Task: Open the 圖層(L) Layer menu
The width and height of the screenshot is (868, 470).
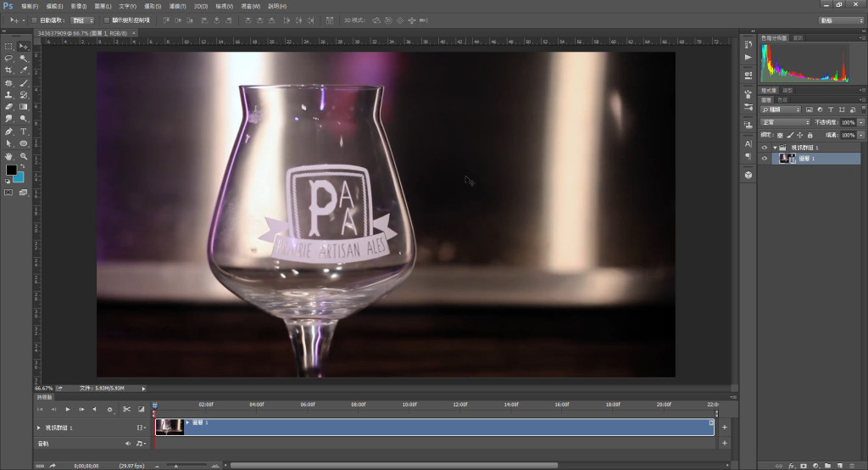Action: (x=103, y=6)
